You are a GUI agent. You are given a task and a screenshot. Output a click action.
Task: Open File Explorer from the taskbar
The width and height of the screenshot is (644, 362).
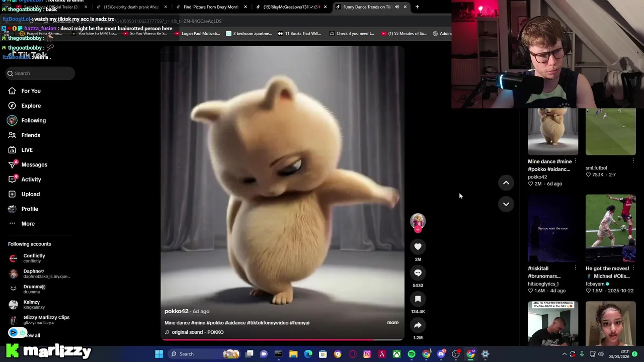[293, 354]
